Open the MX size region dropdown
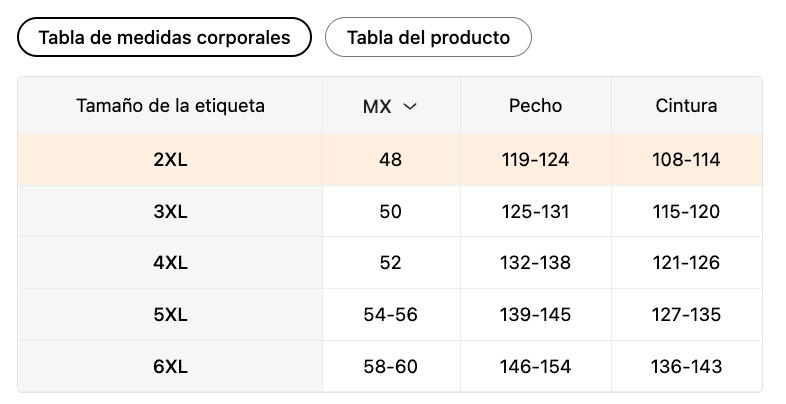This screenshot has height=404, width=786. tap(389, 106)
